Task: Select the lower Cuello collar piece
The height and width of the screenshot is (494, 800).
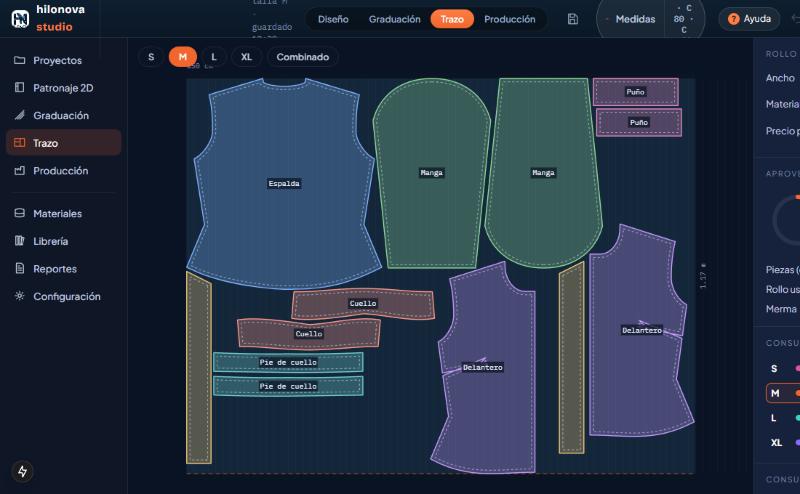Action: click(309, 334)
